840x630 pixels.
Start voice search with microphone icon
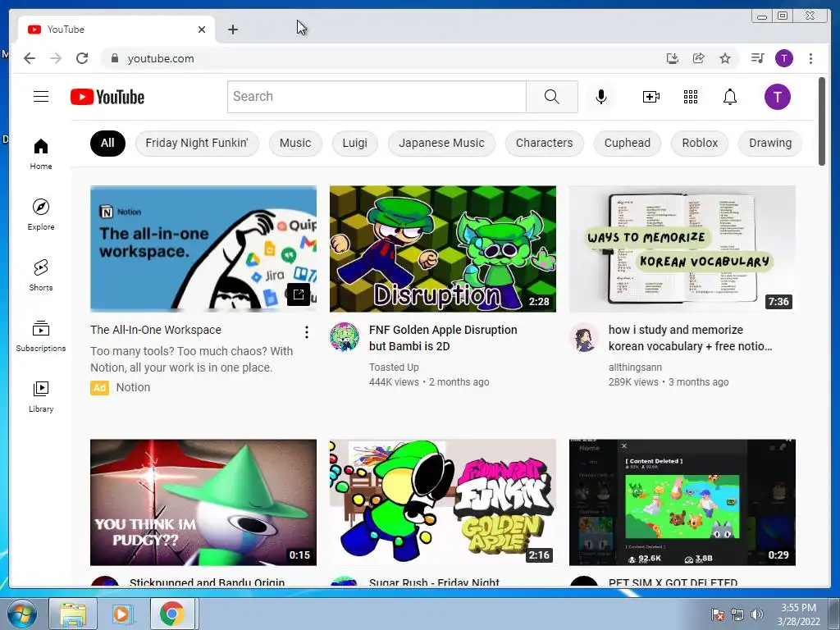[x=601, y=97]
